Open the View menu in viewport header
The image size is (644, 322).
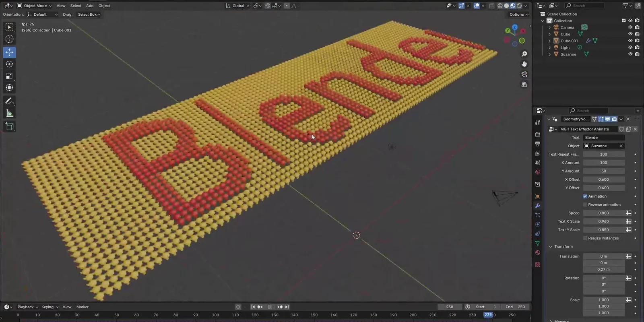(61, 6)
